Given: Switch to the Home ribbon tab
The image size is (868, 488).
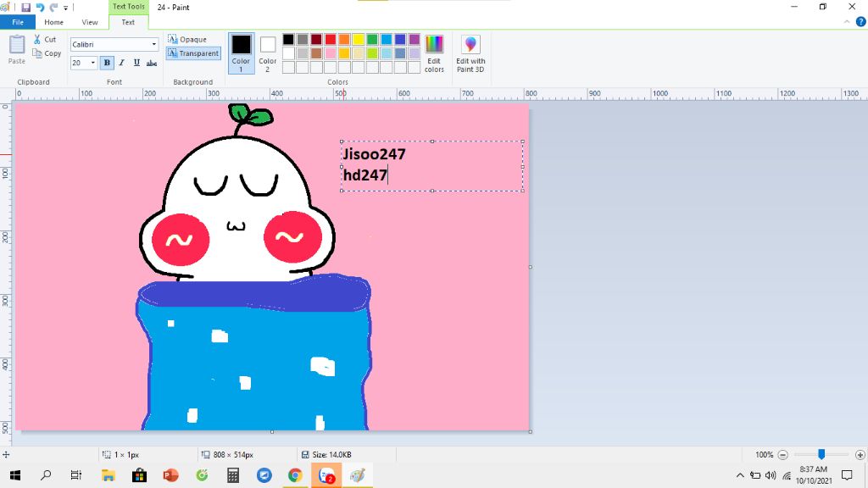Looking at the screenshot, I should [x=53, y=22].
